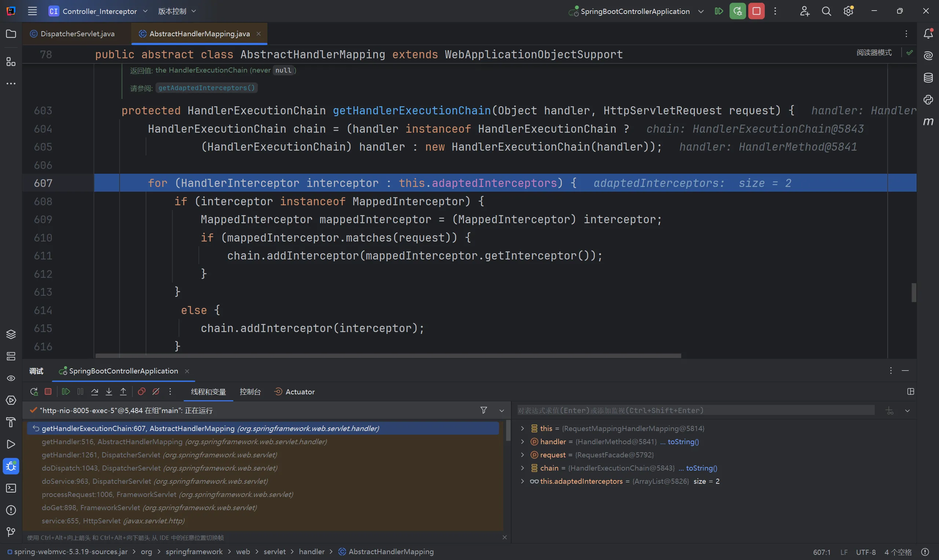This screenshot has width=939, height=560.
Task: Open the 版本控制 dropdown
Action: [177, 11]
